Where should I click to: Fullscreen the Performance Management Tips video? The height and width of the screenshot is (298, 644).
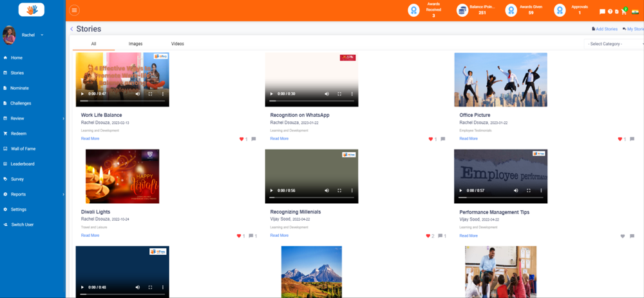tap(529, 190)
